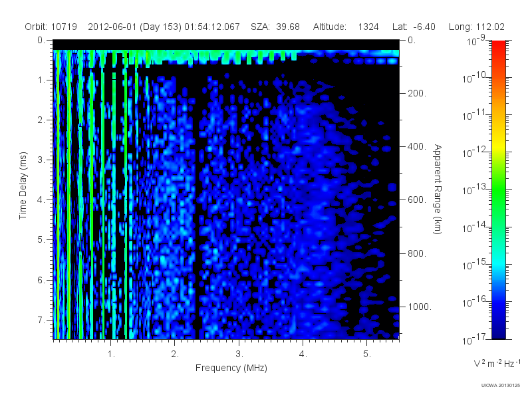
Task: Select the "Altitude: 1324" header entry
Action: point(346,27)
